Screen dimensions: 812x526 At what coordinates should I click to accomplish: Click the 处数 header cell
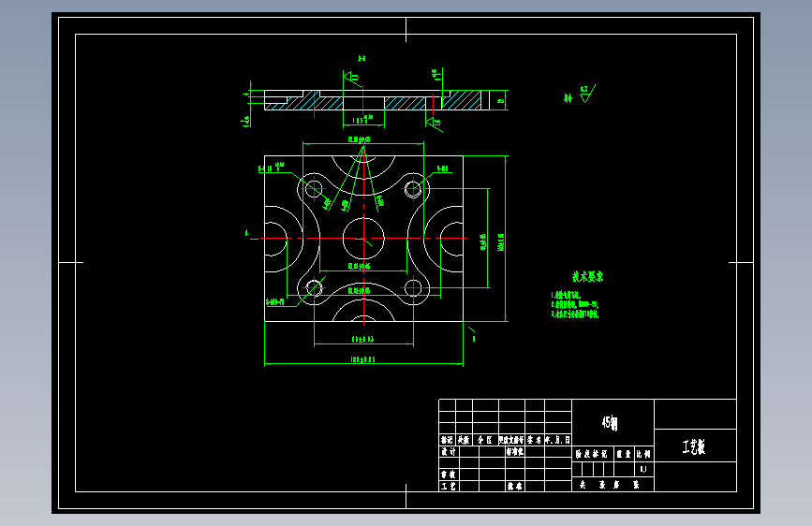[464, 440]
